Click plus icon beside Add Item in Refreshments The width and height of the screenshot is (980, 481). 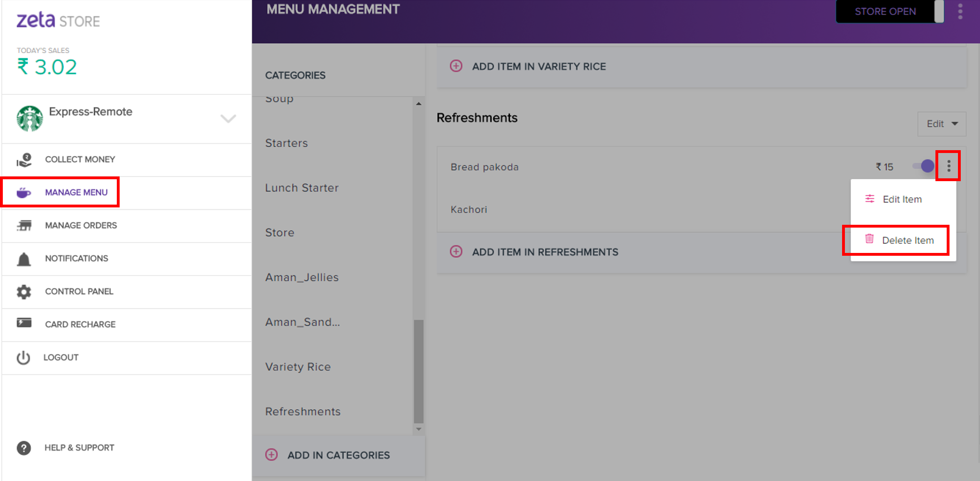[x=456, y=252]
